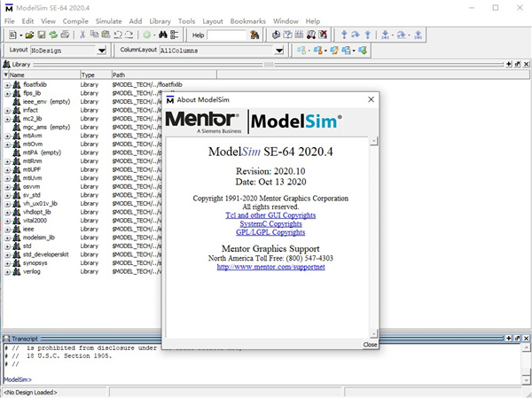Click the Open file folder icon
This screenshot has height=398, width=532.
pyautogui.click(x=29, y=35)
